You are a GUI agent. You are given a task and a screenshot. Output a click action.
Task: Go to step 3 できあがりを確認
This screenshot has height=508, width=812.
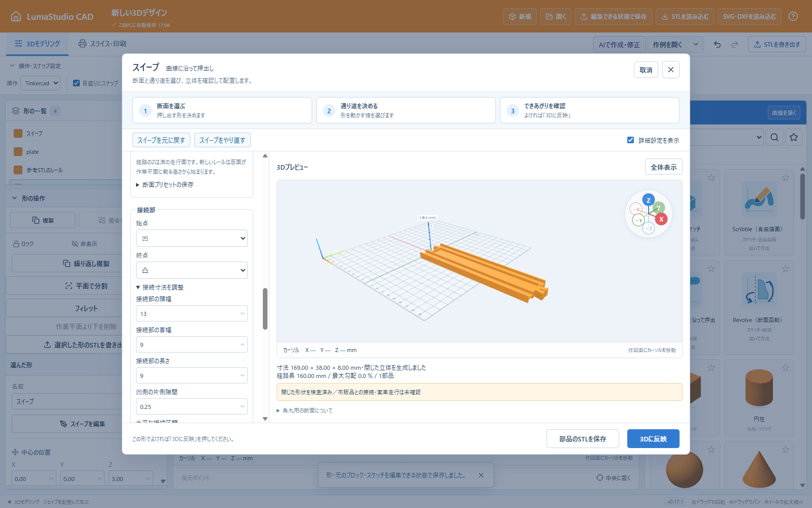[590, 110]
